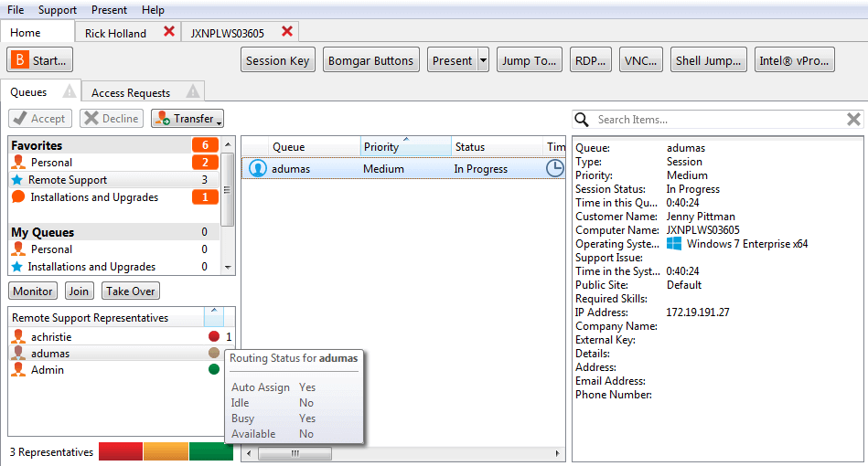Open the Support menu

58,9
